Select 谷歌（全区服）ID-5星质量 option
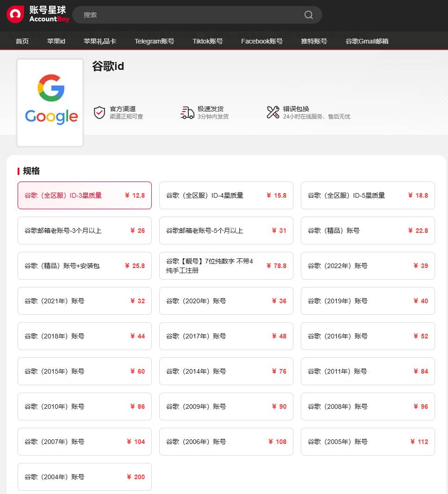The height and width of the screenshot is (494, 448). tap(368, 195)
